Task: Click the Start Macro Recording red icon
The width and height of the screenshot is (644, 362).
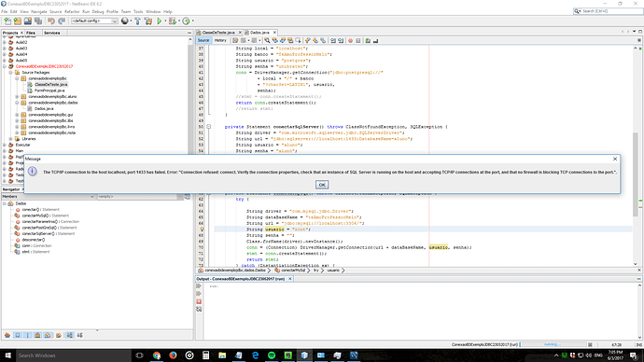Action: pos(350,40)
